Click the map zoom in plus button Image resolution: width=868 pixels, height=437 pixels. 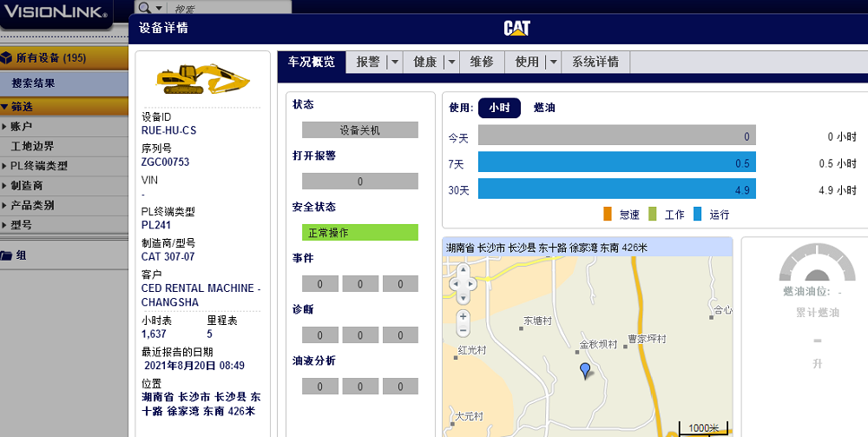(463, 317)
